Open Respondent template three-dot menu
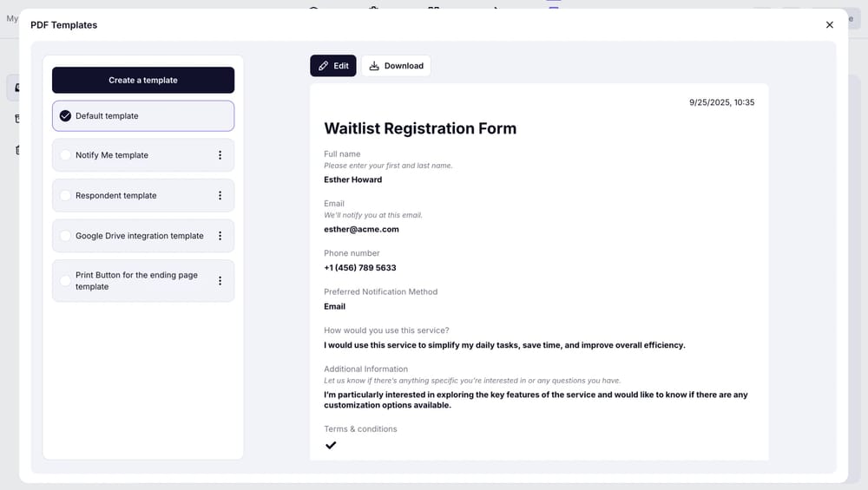 [220, 196]
